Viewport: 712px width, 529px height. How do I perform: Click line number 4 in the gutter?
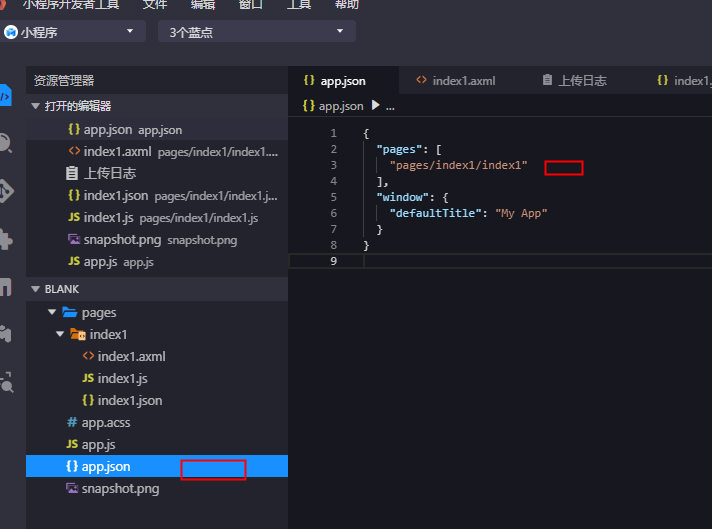point(333,181)
